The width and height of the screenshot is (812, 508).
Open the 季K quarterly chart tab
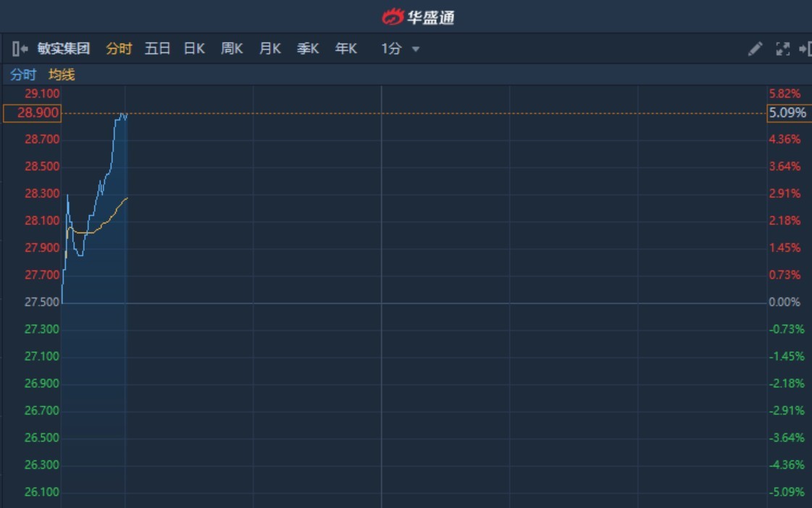(308, 49)
